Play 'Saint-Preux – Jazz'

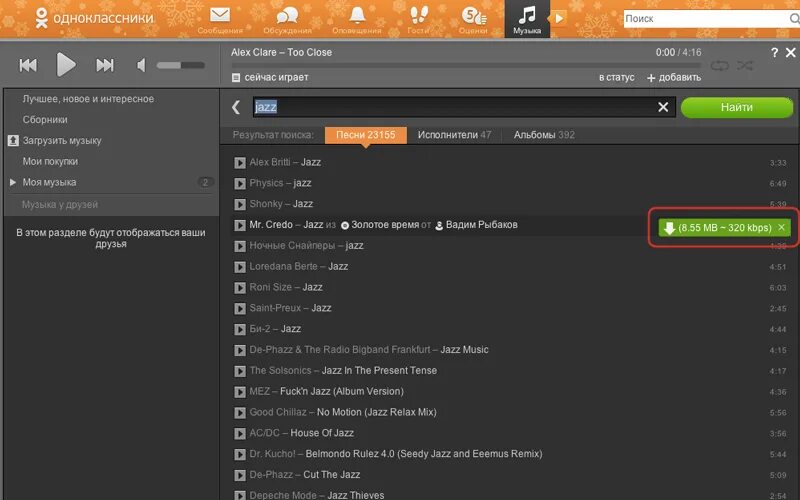(x=240, y=309)
